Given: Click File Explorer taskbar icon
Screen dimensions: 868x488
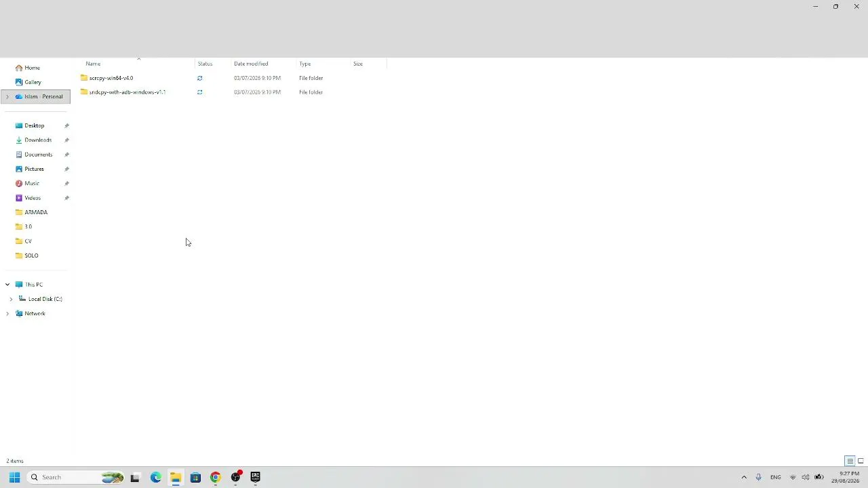Looking at the screenshot, I should (x=176, y=477).
